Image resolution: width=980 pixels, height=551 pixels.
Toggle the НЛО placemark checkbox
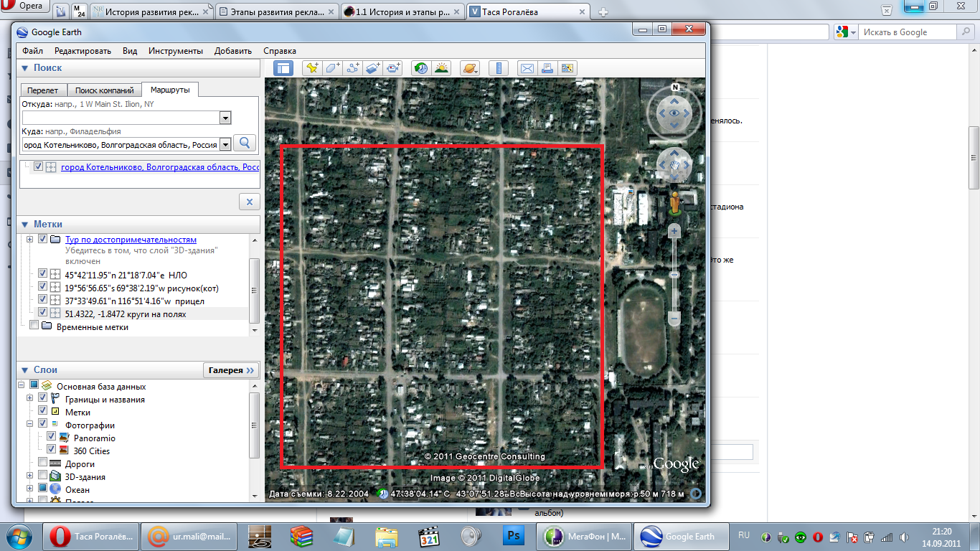tap(42, 274)
